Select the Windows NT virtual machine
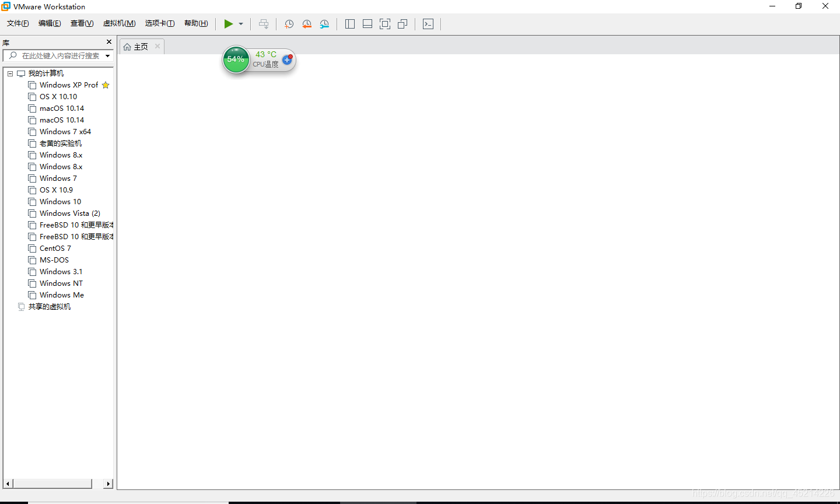 click(x=61, y=283)
